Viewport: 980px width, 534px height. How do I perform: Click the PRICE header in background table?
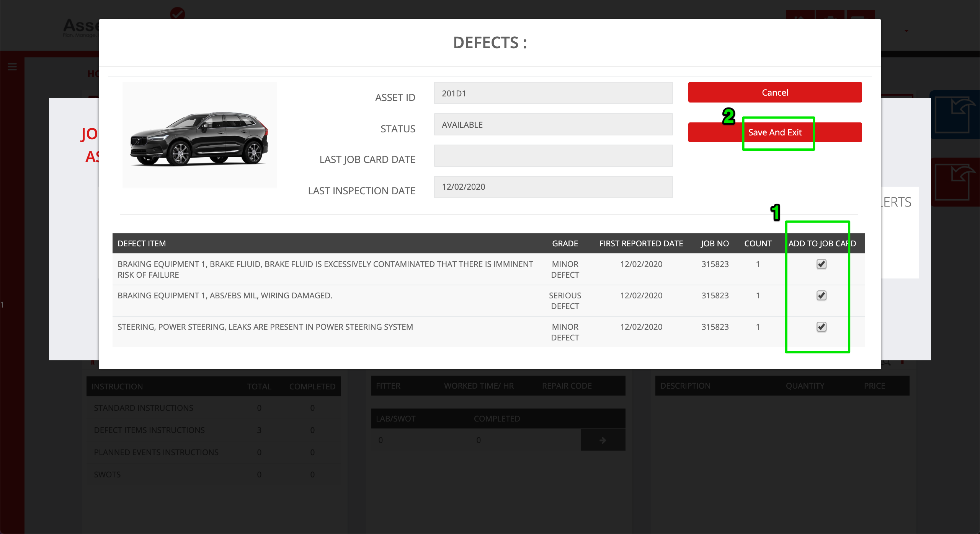(874, 386)
